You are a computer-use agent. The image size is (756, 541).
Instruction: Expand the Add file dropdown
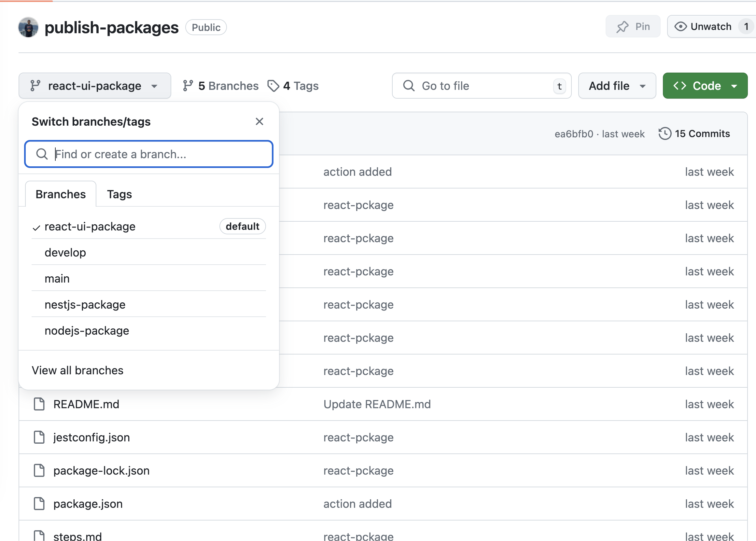click(617, 86)
